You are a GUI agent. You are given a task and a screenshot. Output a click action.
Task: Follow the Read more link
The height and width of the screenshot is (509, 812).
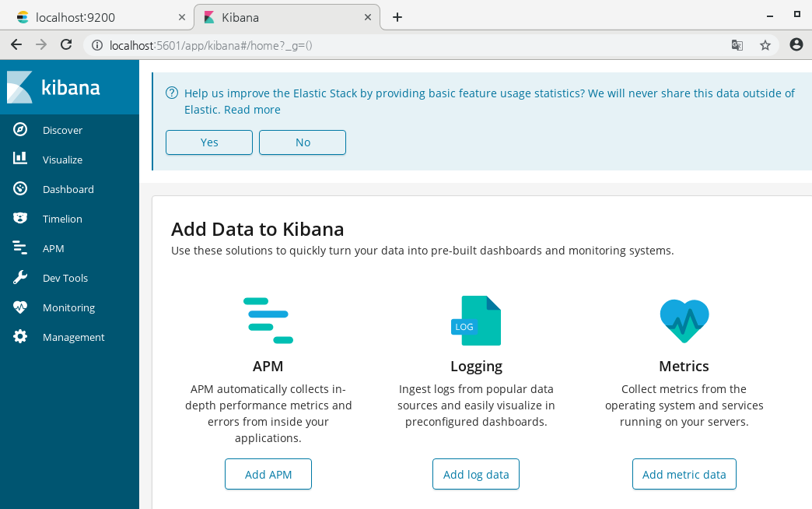pyautogui.click(x=252, y=110)
